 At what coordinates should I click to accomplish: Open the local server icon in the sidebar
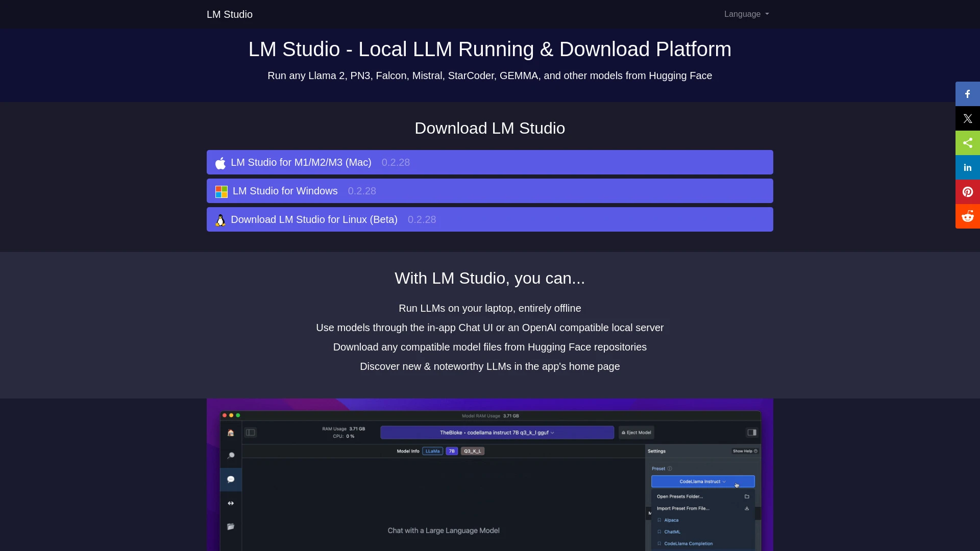point(231,503)
